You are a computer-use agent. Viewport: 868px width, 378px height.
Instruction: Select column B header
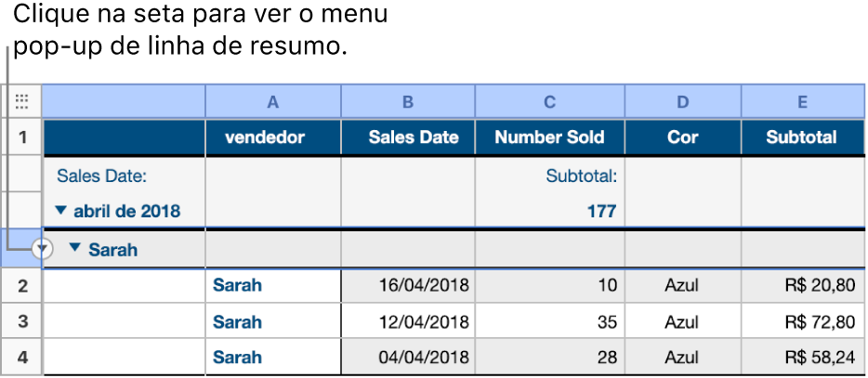point(408,101)
